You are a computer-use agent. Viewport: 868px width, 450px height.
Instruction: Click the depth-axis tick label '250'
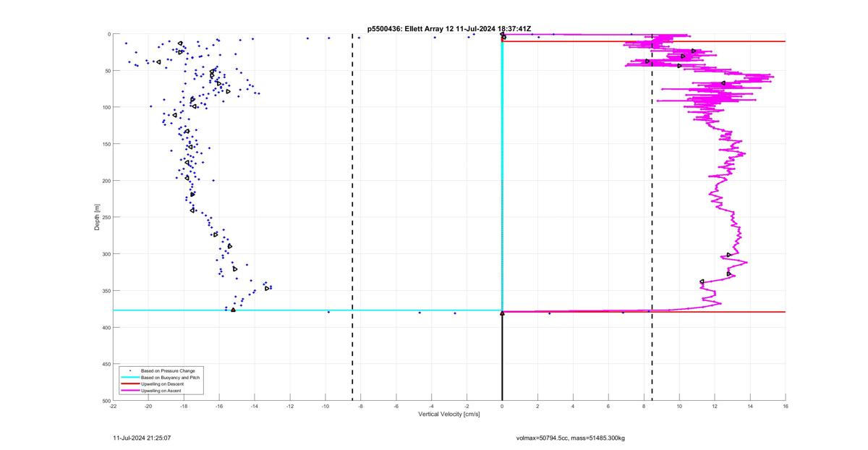point(106,217)
